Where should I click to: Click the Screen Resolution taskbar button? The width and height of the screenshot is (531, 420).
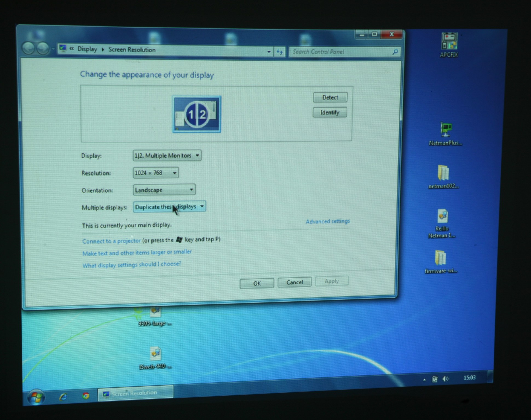pos(135,393)
